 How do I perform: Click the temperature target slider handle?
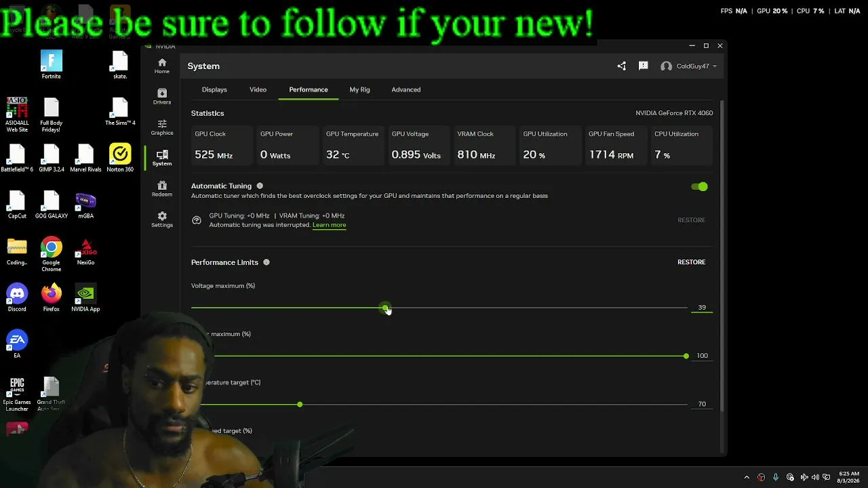pos(300,405)
